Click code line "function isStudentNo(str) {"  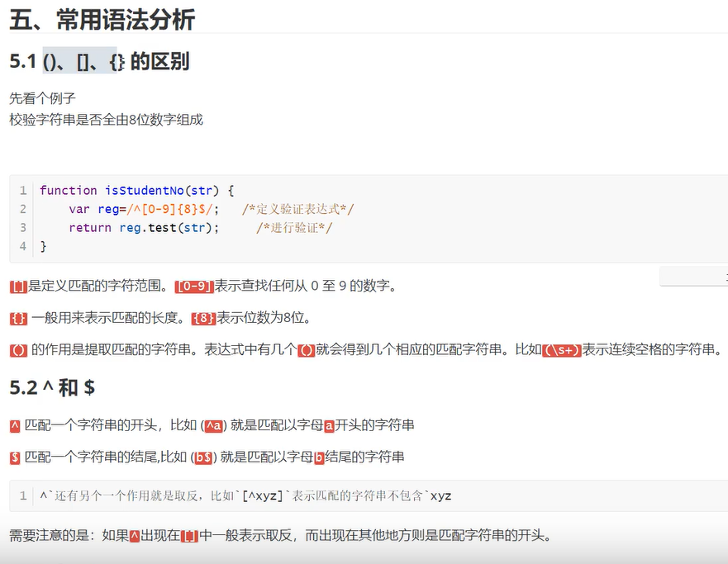click(137, 190)
